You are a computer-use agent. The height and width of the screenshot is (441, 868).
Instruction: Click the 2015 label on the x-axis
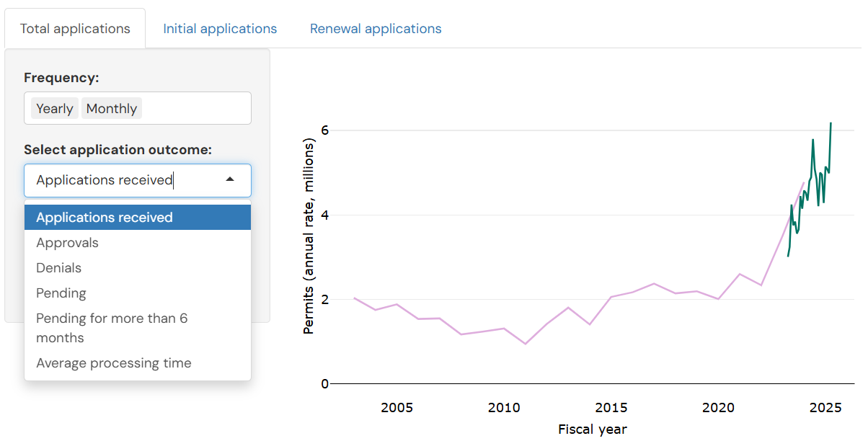pos(611,407)
